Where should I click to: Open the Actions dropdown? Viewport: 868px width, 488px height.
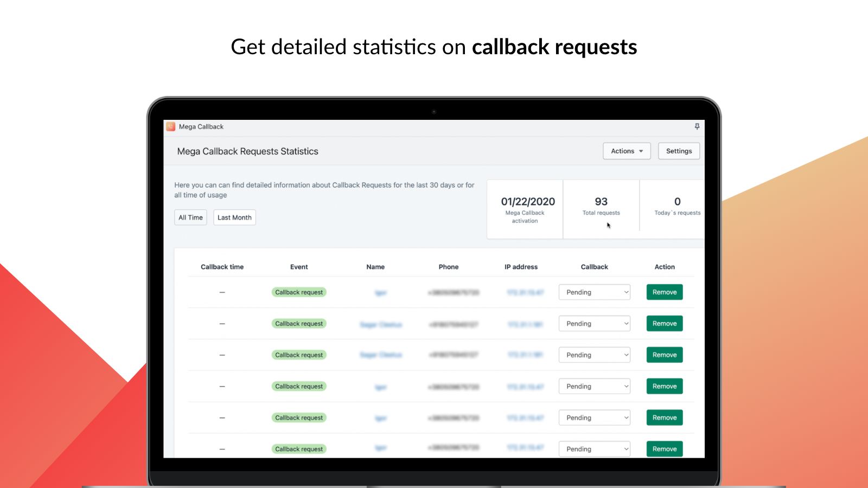627,151
